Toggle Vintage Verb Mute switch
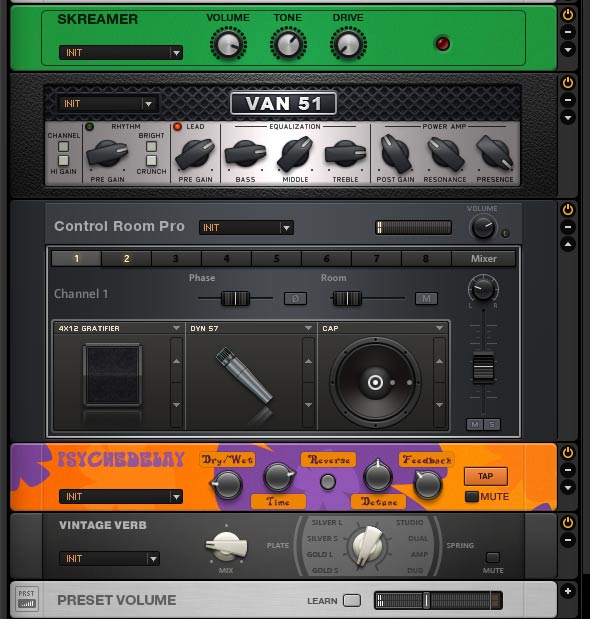Image resolution: width=590 pixels, height=619 pixels. click(x=492, y=557)
